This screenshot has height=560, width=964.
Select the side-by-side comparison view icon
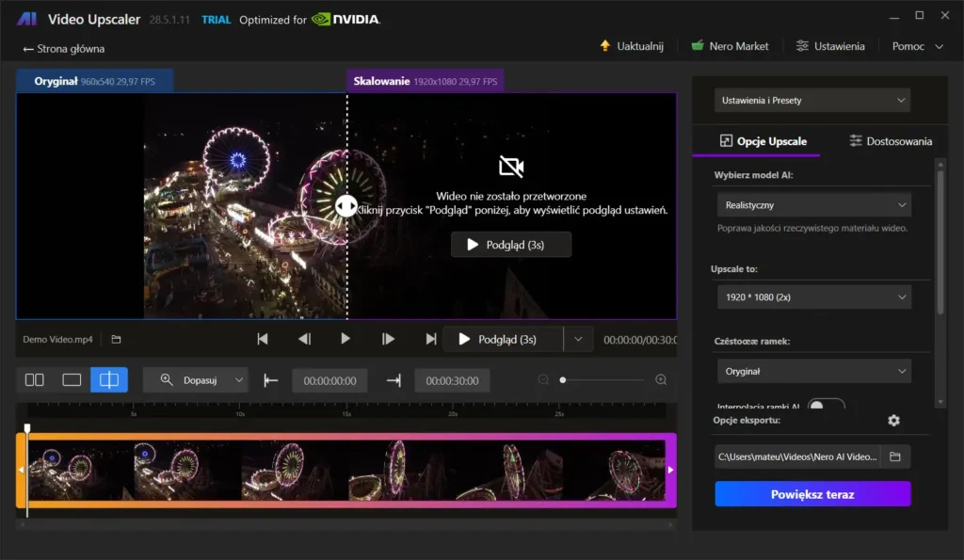coord(35,380)
